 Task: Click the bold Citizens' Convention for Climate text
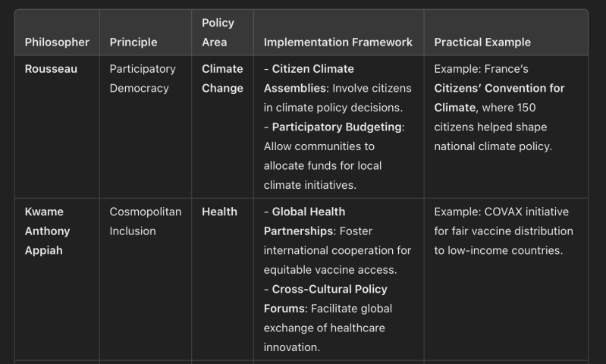[x=499, y=98]
